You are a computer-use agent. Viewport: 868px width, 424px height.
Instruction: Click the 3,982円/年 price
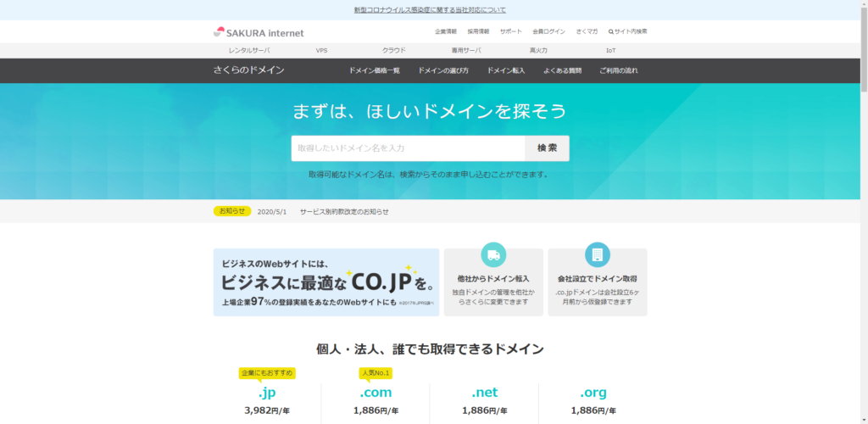(x=267, y=410)
